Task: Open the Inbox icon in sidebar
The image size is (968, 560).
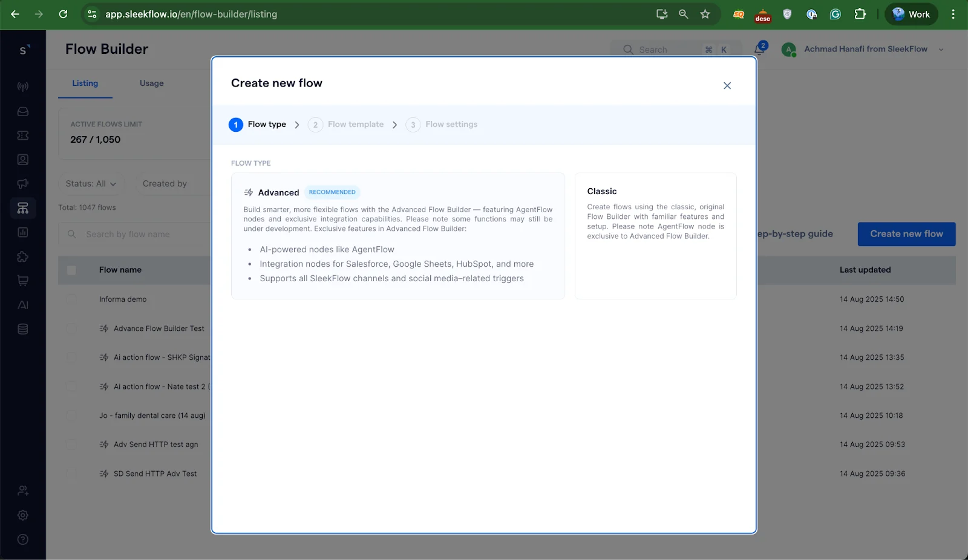Action: click(x=23, y=111)
